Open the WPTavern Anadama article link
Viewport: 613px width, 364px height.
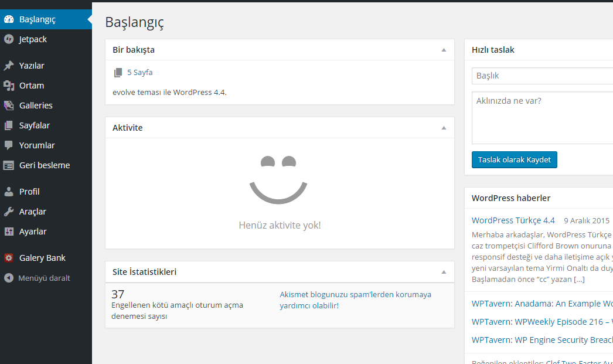(x=542, y=304)
